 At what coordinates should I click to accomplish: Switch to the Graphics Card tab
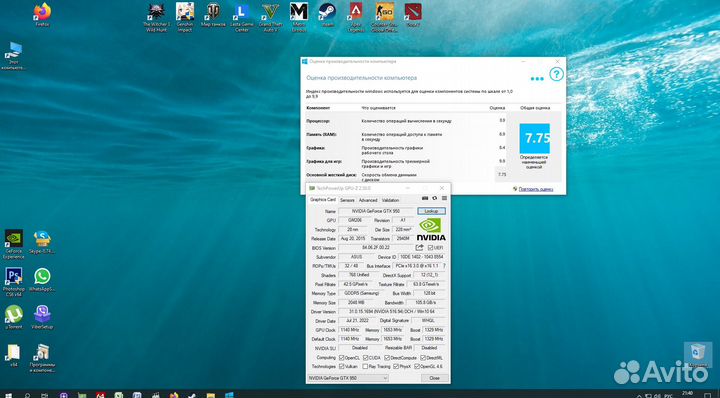pos(322,200)
